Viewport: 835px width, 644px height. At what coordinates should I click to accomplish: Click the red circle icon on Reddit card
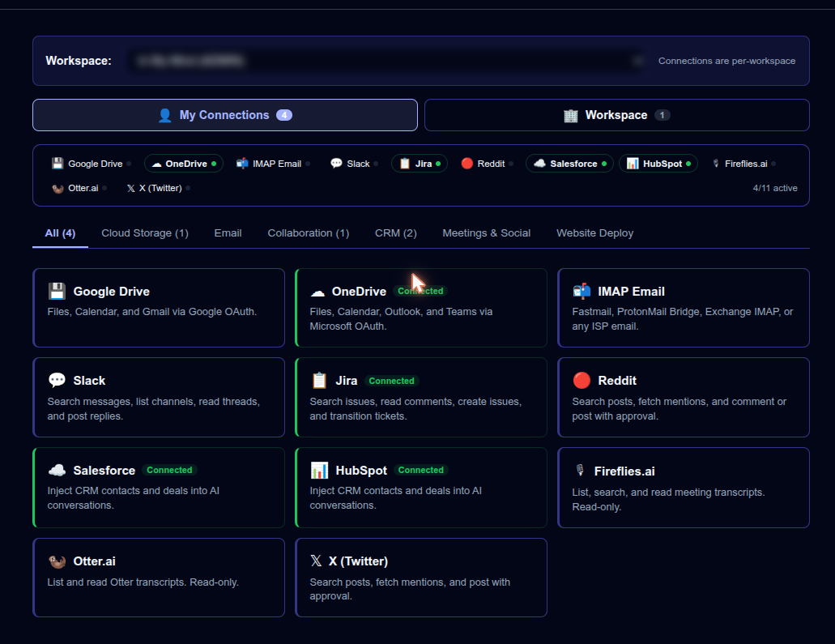[x=582, y=381]
